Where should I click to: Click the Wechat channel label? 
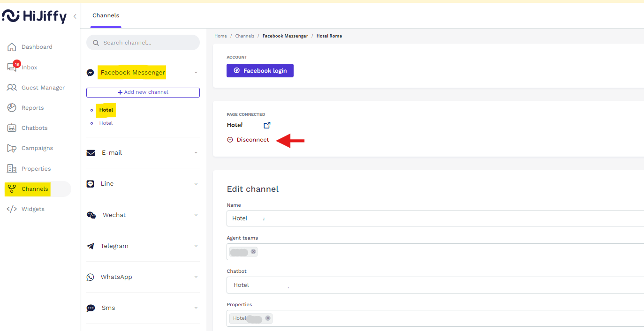(114, 215)
